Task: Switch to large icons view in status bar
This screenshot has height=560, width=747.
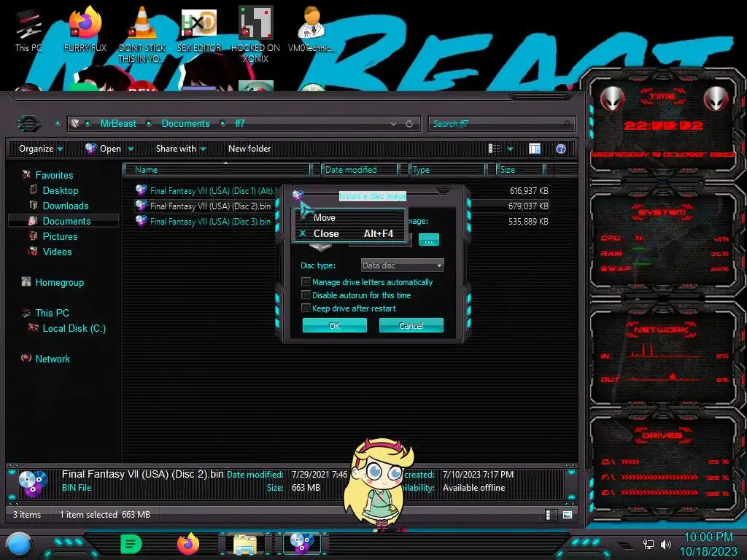Action: [568, 515]
